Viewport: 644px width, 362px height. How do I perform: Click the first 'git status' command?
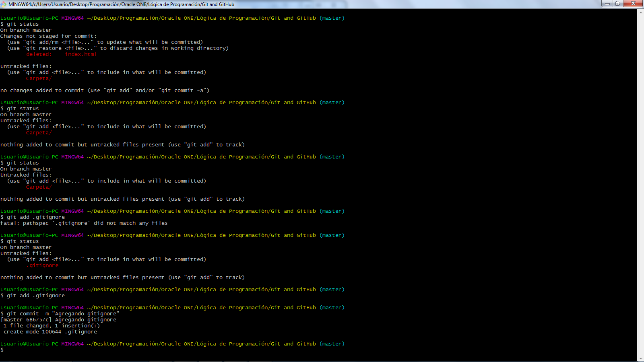(23, 24)
